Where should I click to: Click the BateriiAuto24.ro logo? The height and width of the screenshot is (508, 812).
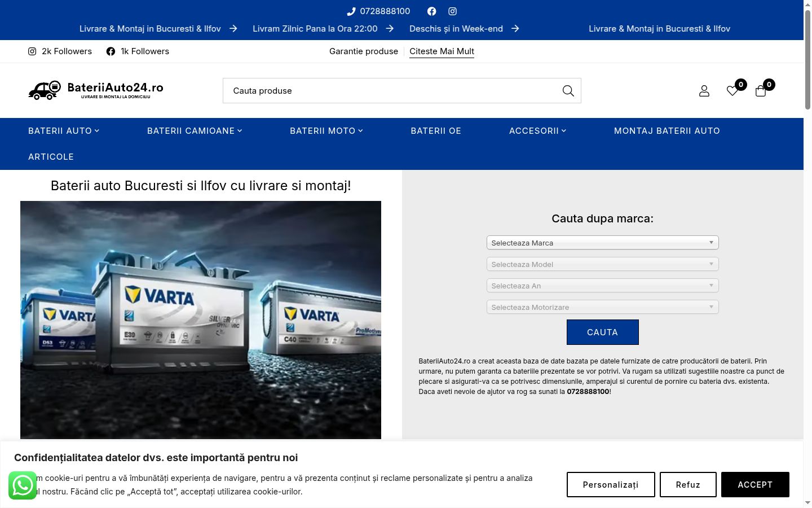[96, 90]
